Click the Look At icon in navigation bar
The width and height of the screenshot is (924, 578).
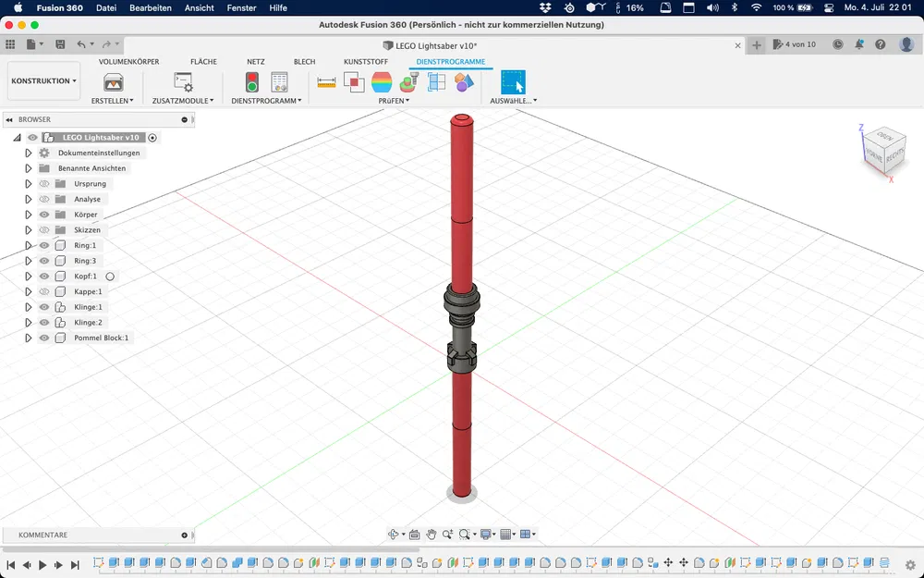click(x=414, y=535)
